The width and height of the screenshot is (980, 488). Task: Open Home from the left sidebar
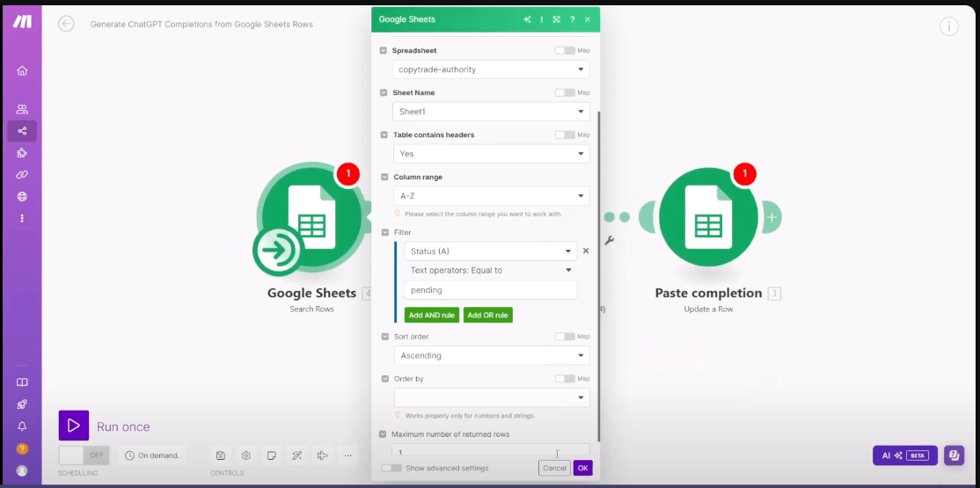click(x=22, y=70)
